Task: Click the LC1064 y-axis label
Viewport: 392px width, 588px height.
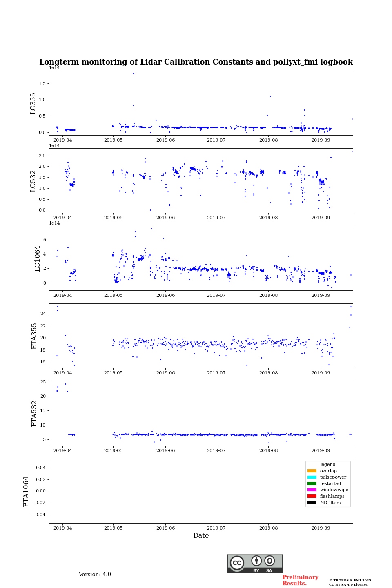Action: (38, 258)
